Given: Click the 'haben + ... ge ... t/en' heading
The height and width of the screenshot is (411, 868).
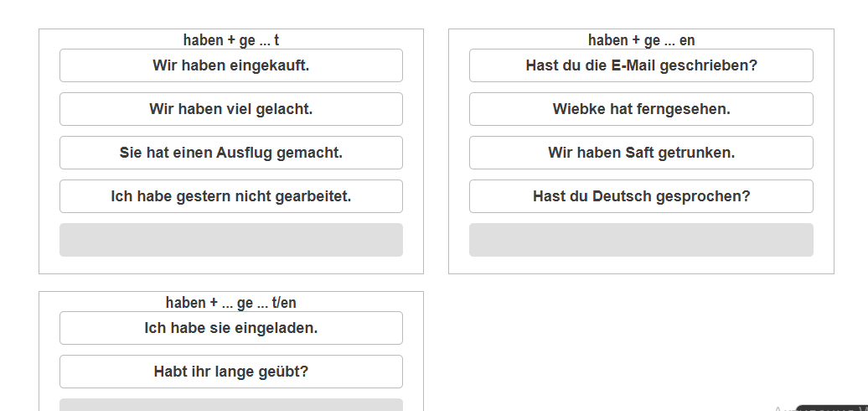Looking at the screenshot, I should coord(231,303).
